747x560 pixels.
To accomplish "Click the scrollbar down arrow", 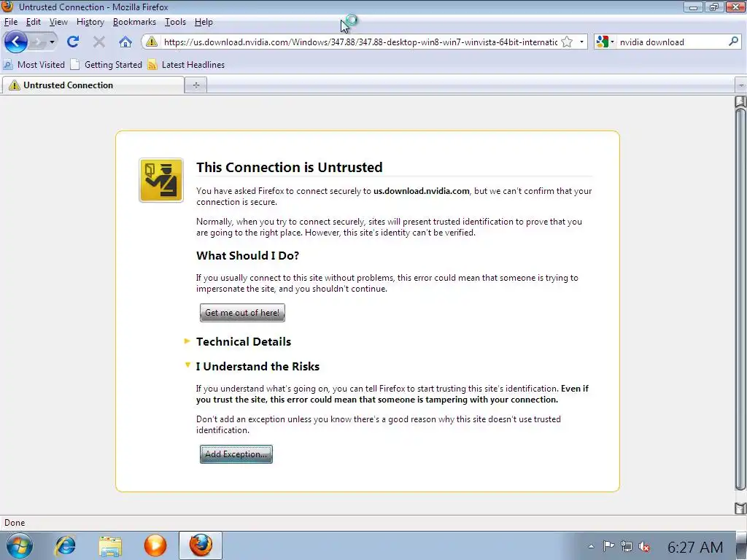I will [x=740, y=507].
